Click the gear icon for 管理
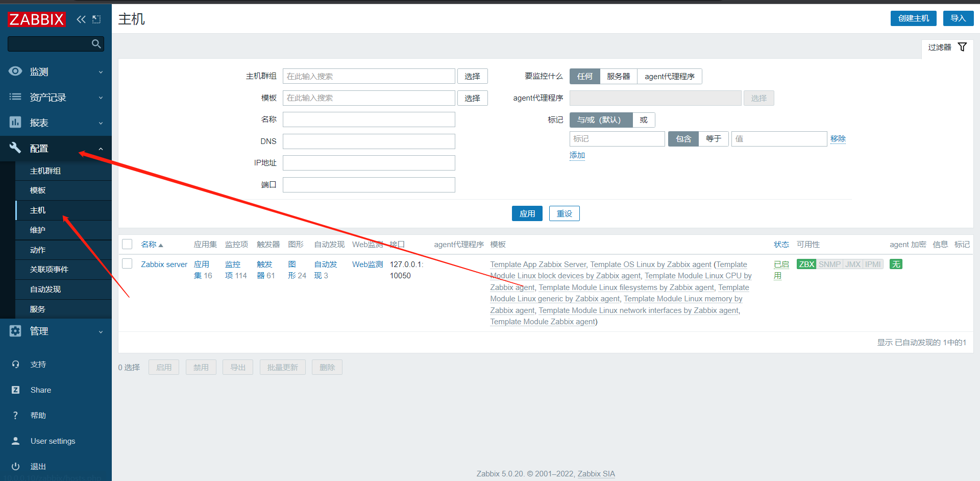Image resolution: width=980 pixels, height=481 pixels. coord(15,331)
